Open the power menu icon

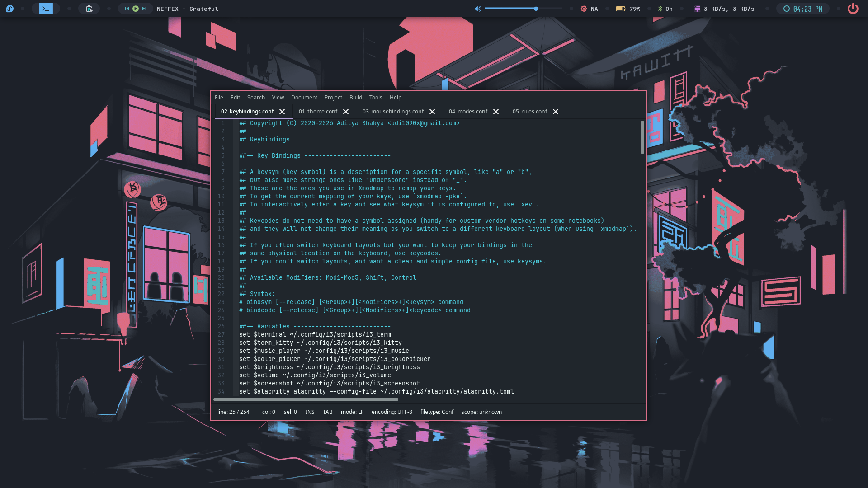[x=853, y=9]
